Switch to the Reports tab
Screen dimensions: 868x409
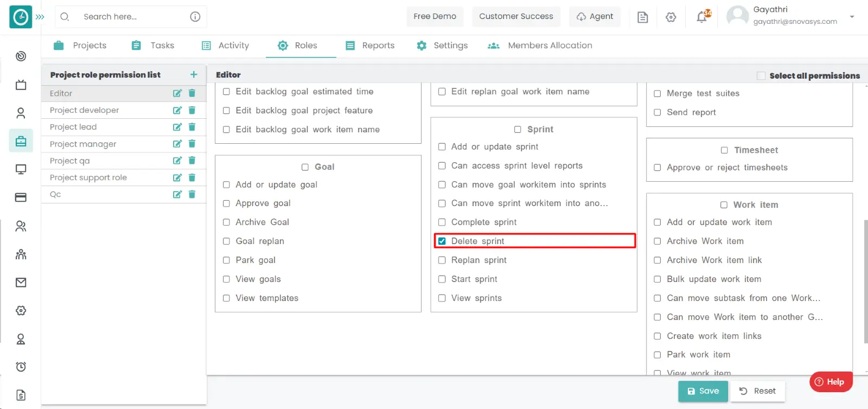point(371,46)
